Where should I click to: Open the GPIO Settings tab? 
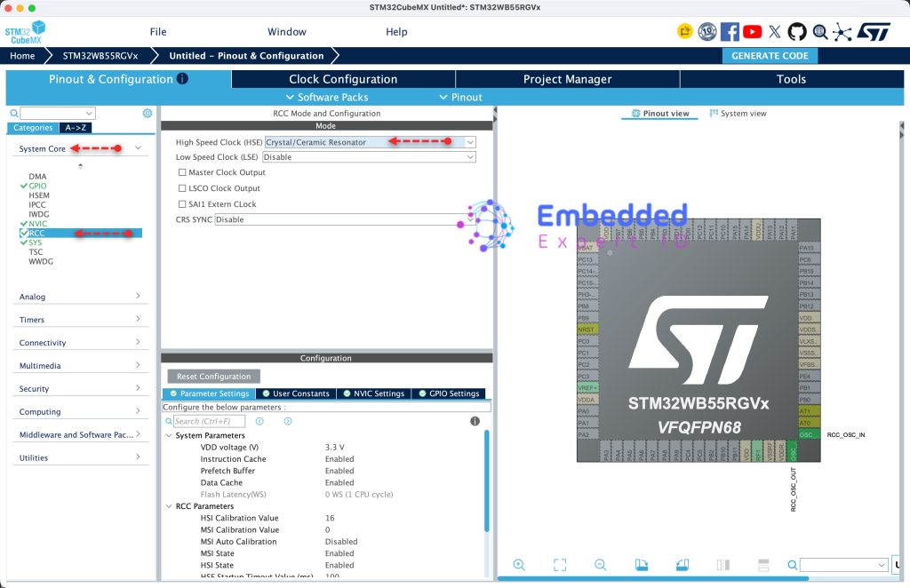(449, 393)
